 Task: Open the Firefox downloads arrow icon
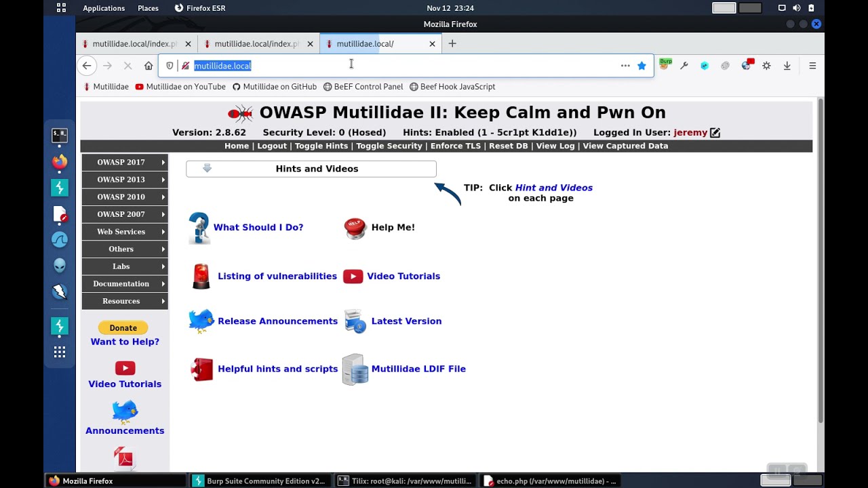[787, 66]
